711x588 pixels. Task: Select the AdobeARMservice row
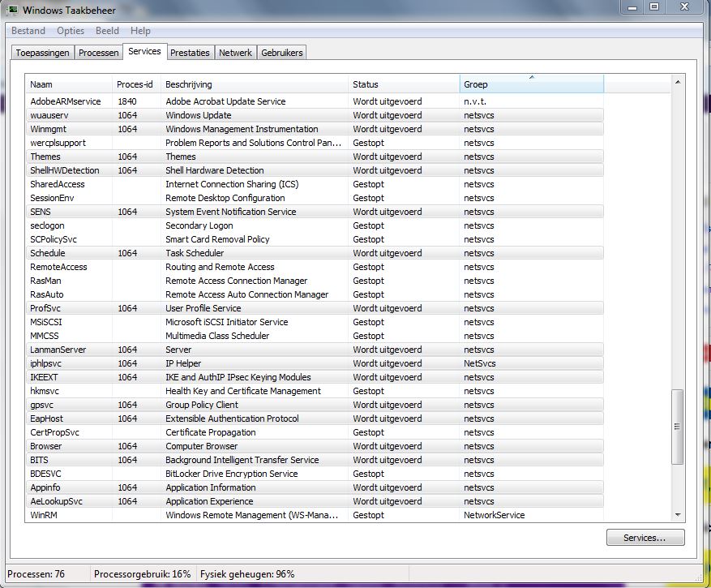click(x=315, y=101)
